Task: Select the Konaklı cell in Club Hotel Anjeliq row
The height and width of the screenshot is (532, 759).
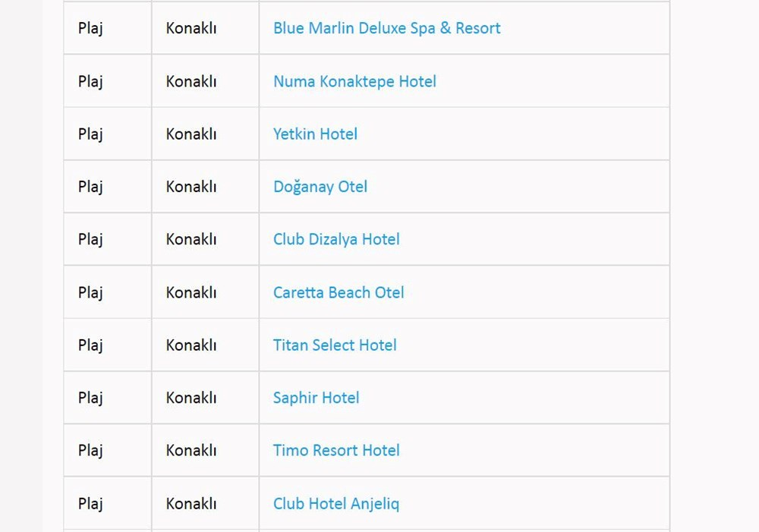Action: (191, 503)
